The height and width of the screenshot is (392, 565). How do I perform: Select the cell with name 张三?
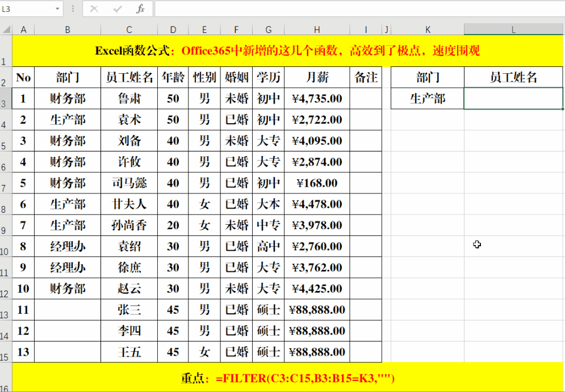pos(129,310)
